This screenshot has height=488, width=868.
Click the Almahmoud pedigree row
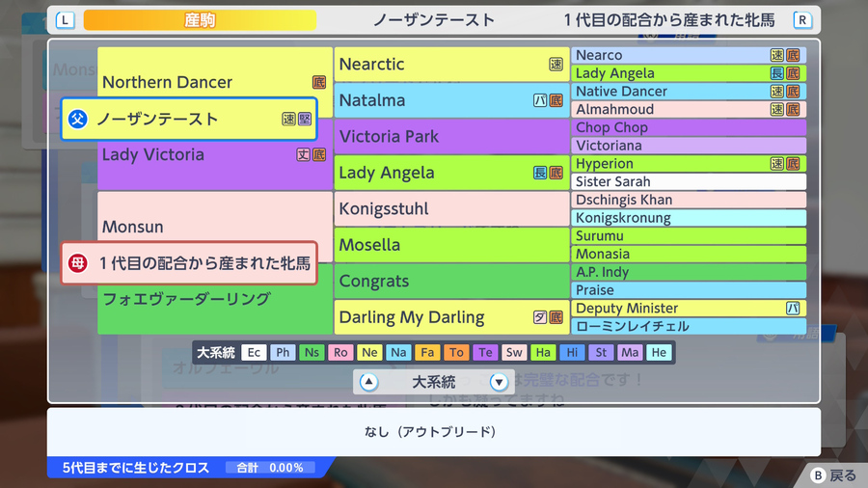(x=689, y=110)
